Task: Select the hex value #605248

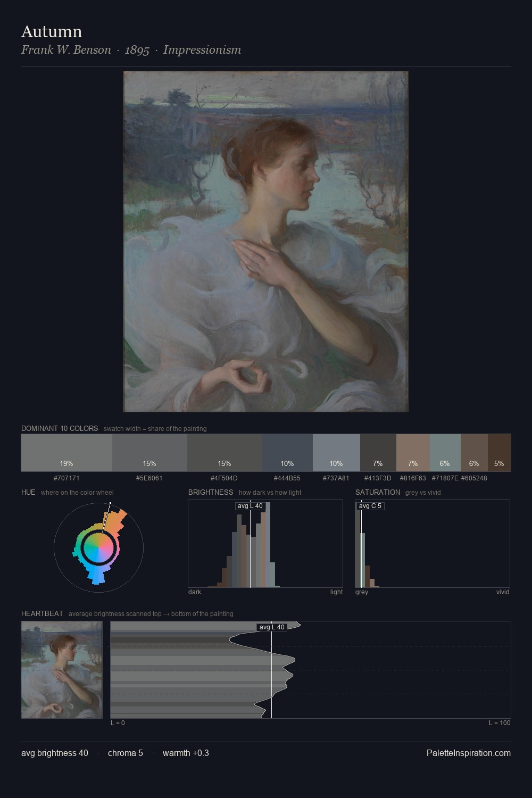Action: (x=474, y=478)
